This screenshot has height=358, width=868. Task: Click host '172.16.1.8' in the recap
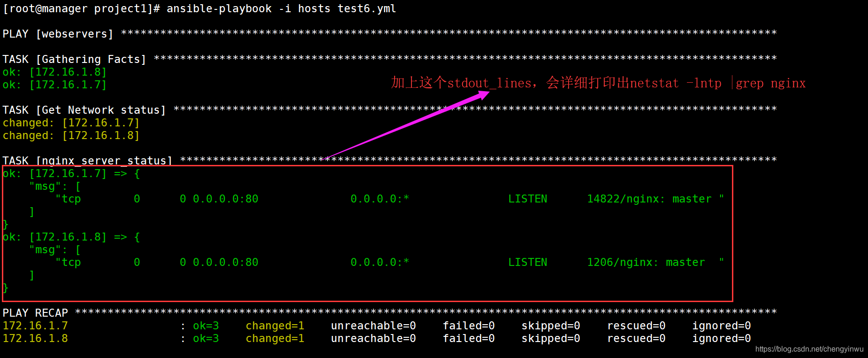tap(35, 339)
